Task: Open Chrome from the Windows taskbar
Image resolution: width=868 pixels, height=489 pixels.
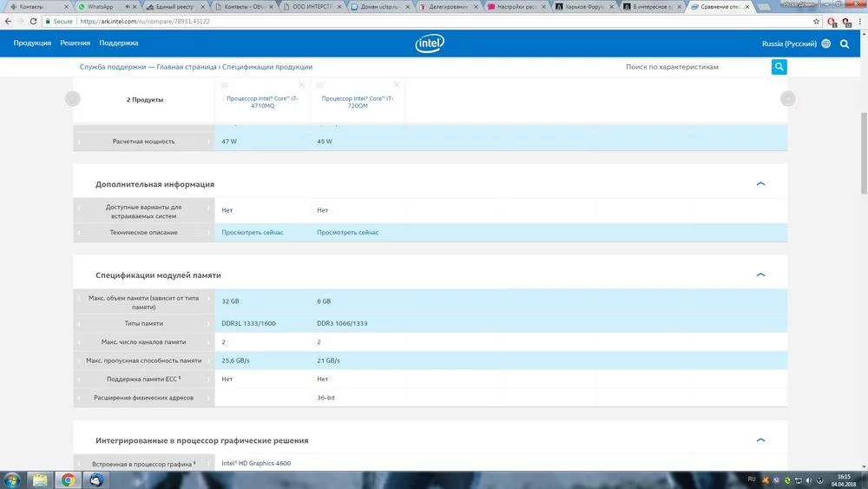Action: 68,479
